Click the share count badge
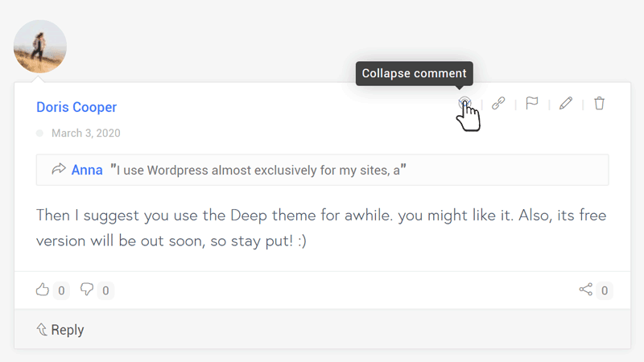 605,290
